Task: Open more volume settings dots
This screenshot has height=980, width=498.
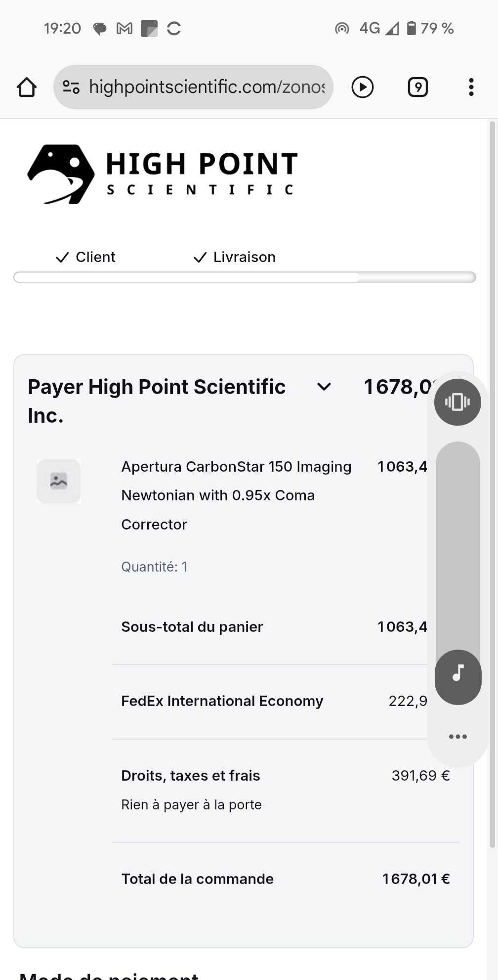Action: (x=457, y=737)
